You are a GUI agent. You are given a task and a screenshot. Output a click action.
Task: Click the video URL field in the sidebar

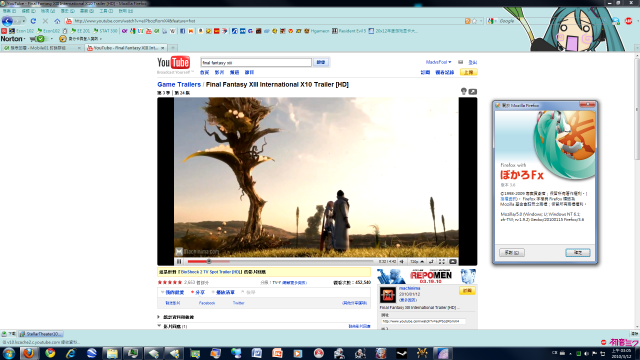click(x=423, y=321)
